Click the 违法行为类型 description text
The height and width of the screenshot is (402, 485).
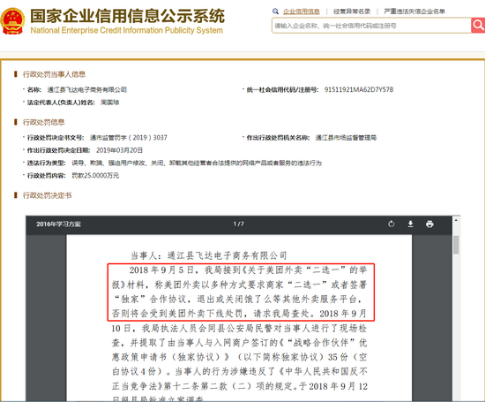[197, 163]
